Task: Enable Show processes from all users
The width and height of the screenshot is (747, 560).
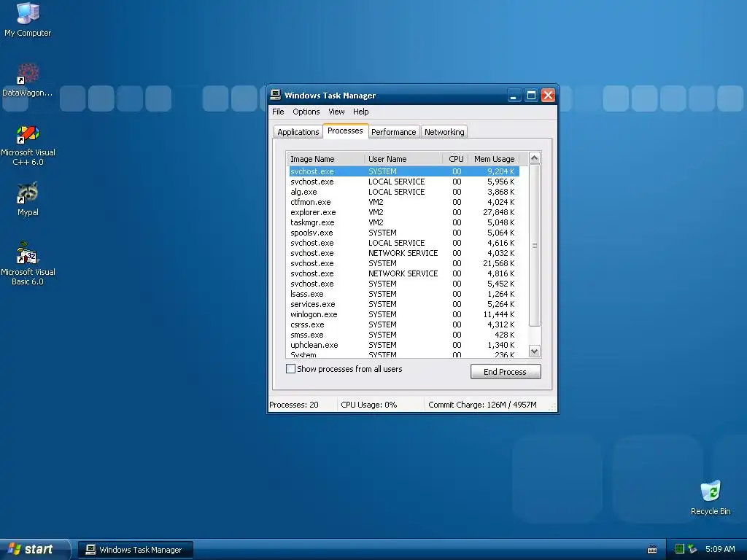Action: coord(290,368)
